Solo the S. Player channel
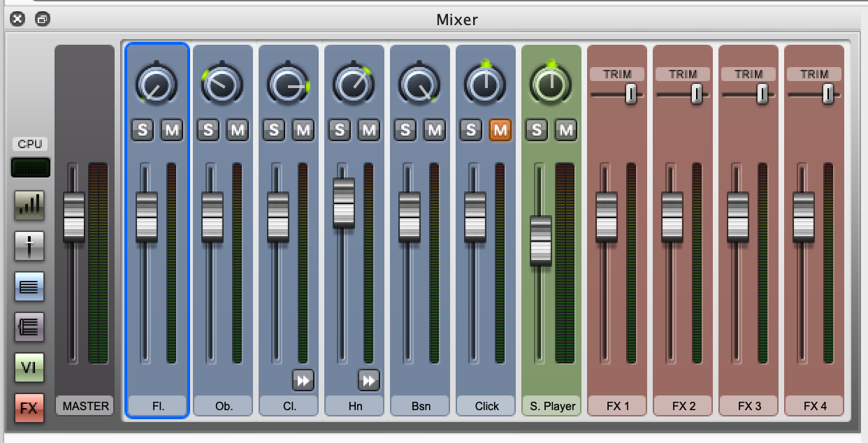Viewport: 868px width, 443px height. (x=537, y=130)
